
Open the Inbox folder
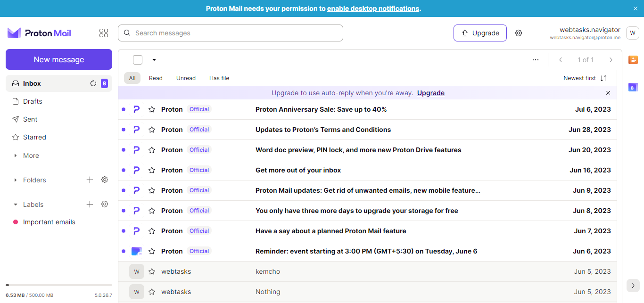pyautogui.click(x=59, y=83)
